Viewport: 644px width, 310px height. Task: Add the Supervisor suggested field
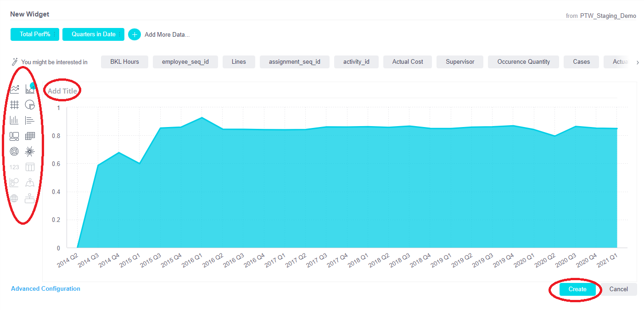[x=460, y=62]
